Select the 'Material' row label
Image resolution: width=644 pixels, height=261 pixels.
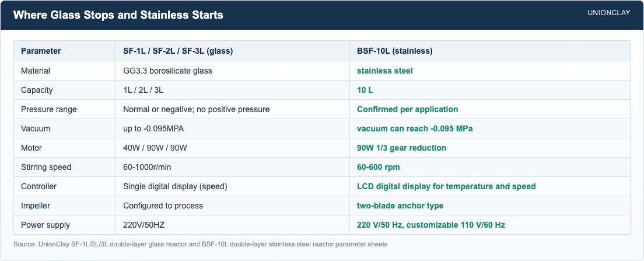tap(36, 71)
